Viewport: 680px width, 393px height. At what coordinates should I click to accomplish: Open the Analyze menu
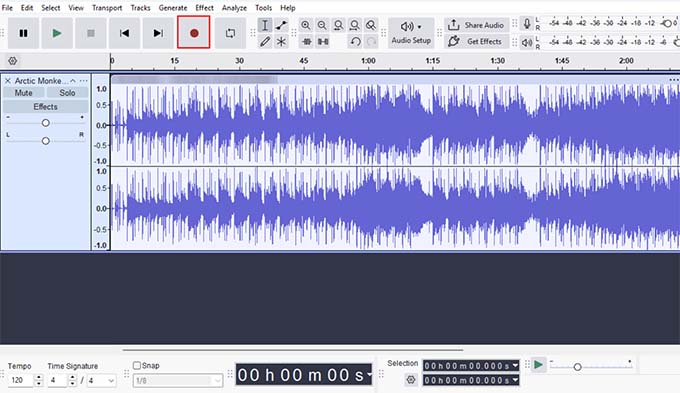234,8
